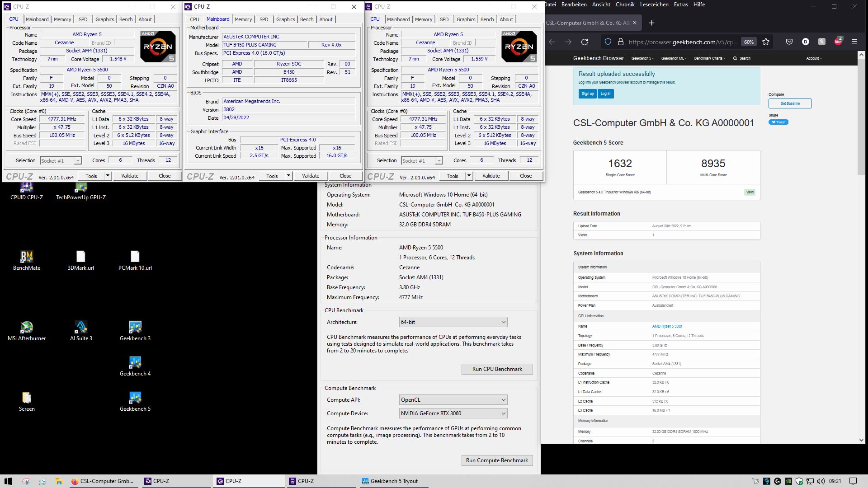Open the Geekbench 3 desktop shortcut

(x=135, y=331)
